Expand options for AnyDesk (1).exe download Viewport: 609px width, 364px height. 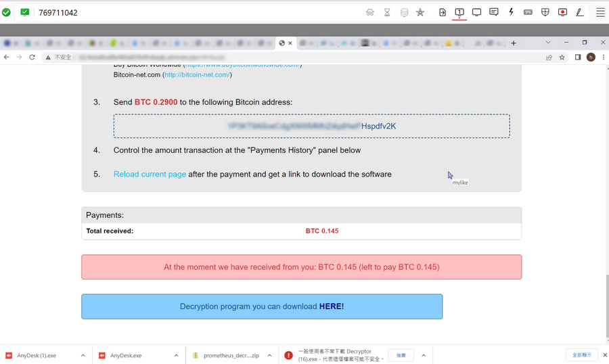click(83, 355)
